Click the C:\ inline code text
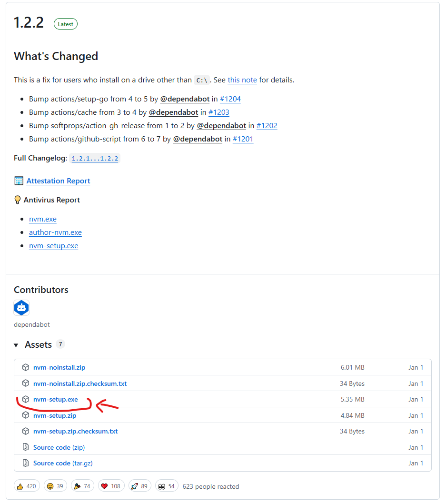 click(202, 80)
